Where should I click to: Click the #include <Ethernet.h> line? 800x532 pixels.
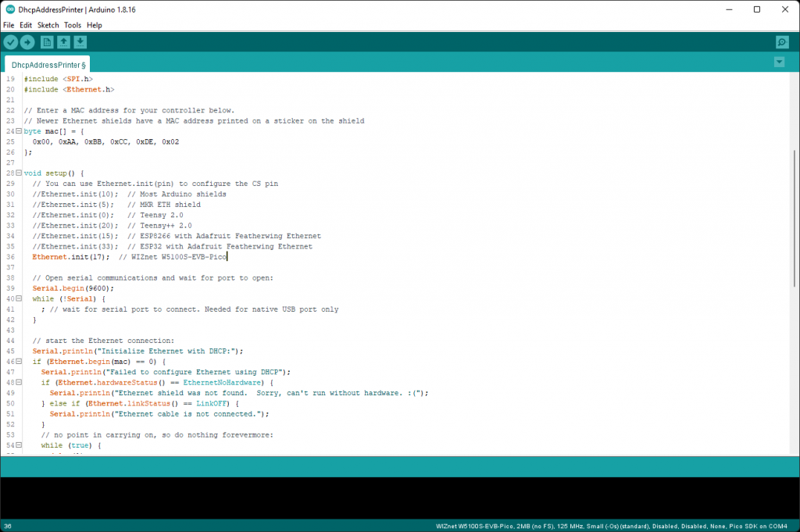click(x=69, y=89)
